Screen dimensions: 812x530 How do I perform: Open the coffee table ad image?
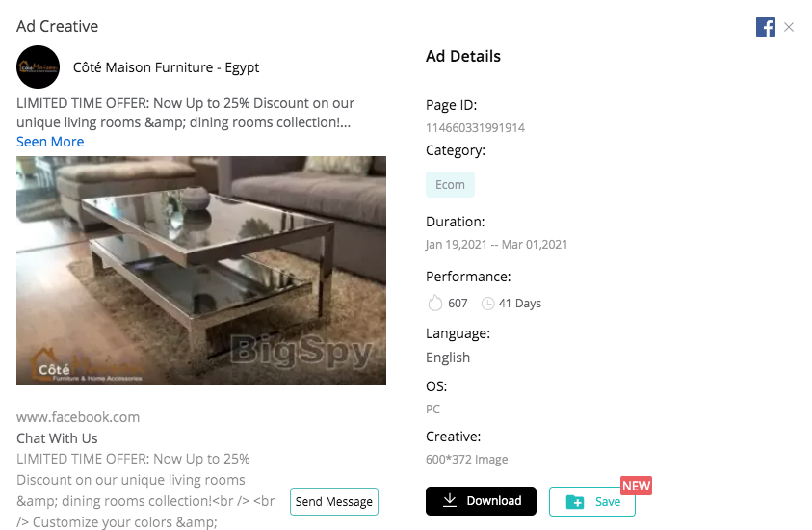[201, 271]
